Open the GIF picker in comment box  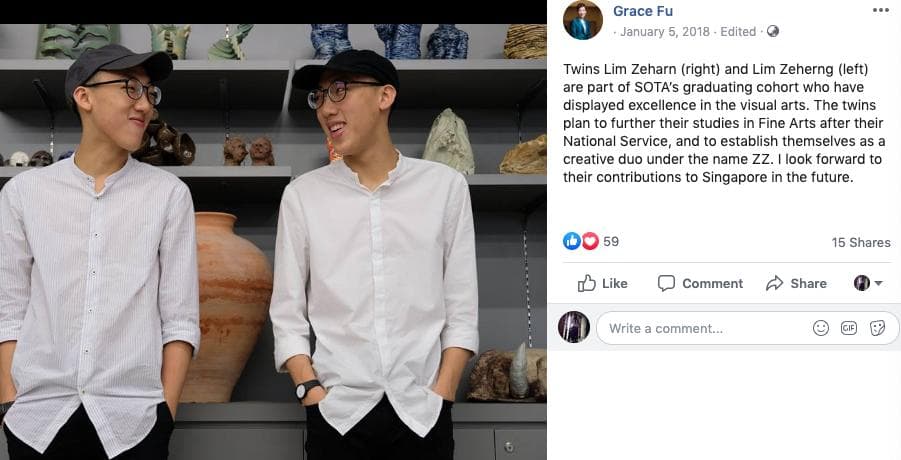[x=849, y=328]
